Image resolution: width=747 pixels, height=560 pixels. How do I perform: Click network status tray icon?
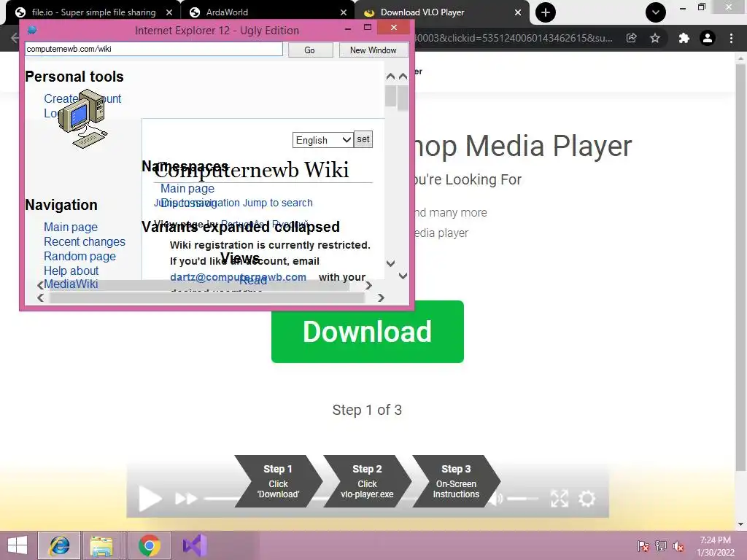pos(661,545)
